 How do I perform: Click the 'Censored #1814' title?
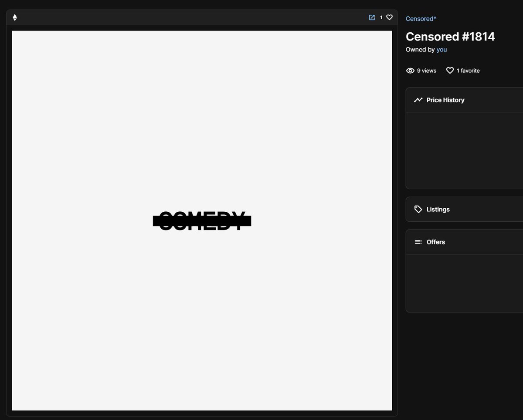[450, 37]
